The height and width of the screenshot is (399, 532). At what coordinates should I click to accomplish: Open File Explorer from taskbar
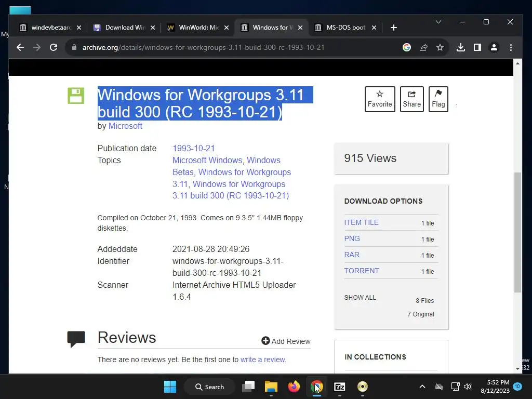click(x=271, y=387)
